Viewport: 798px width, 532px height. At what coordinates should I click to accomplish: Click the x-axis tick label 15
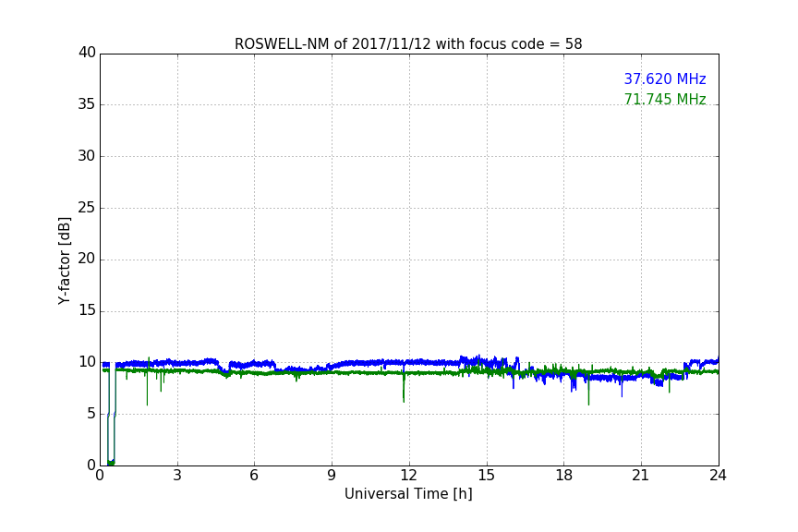click(486, 476)
